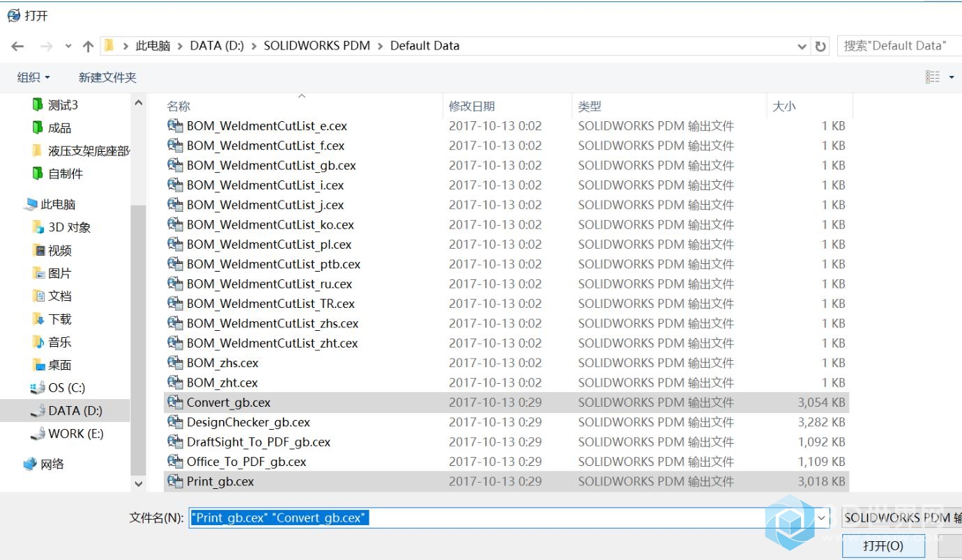
Task: Open the address bar history dropdown
Action: [802, 46]
